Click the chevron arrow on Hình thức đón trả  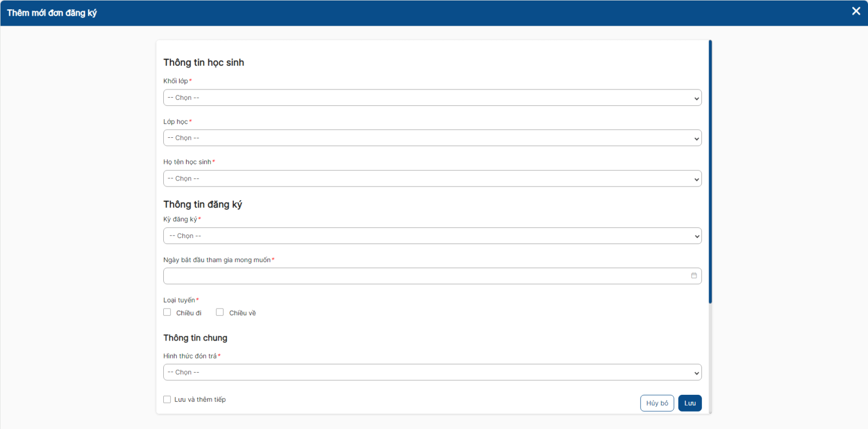tap(697, 373)
